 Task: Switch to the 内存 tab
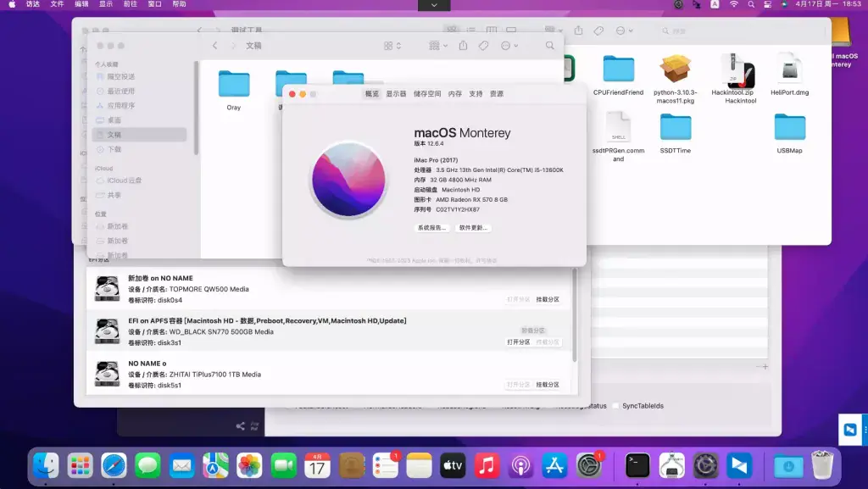click(455, 94)
